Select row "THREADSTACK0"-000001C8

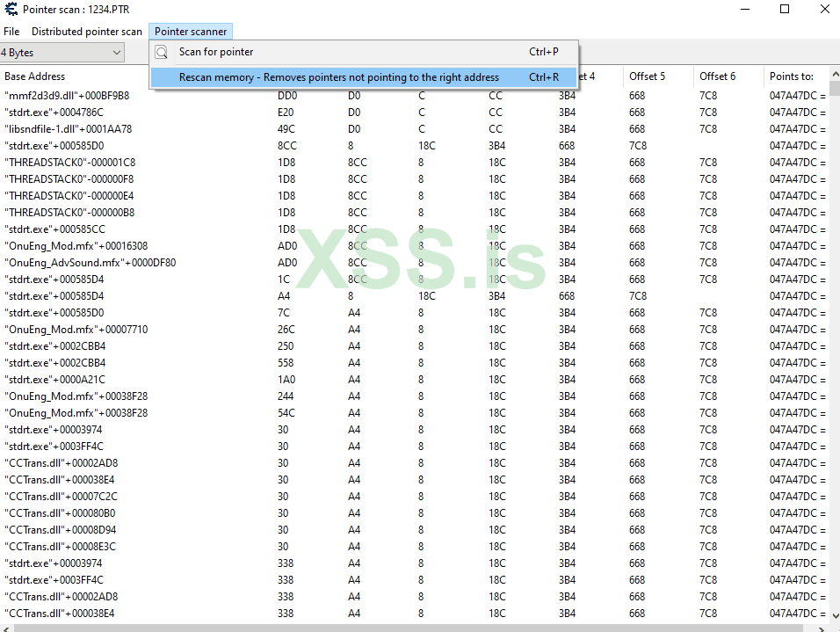(415, 163)
